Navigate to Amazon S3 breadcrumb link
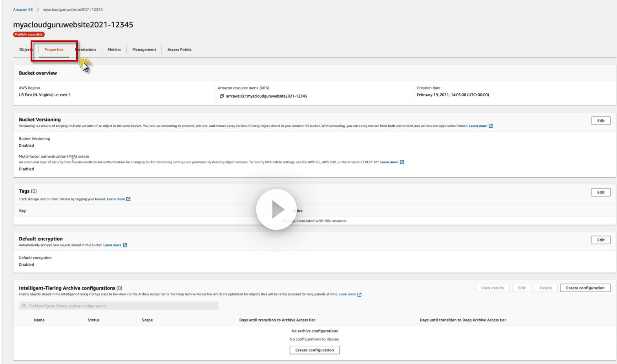 point(23,9)
